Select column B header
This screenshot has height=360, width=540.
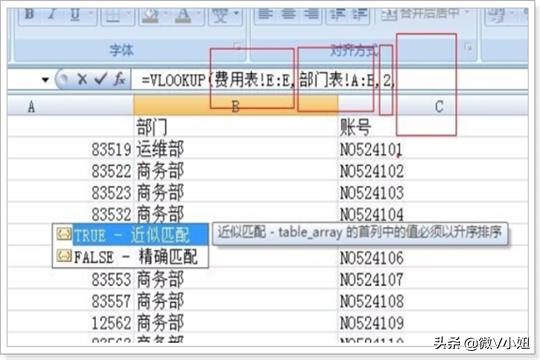coord(236,106)
